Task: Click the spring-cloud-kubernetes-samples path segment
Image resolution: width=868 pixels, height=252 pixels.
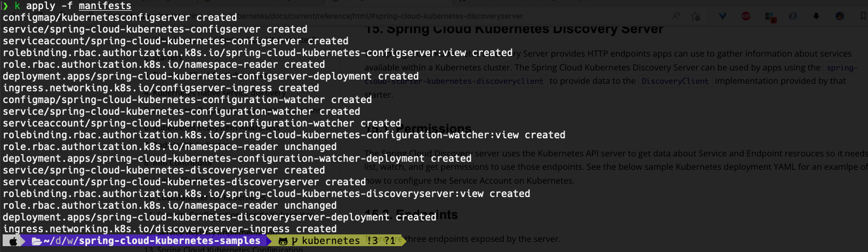Action: click(x=170, y=241)
